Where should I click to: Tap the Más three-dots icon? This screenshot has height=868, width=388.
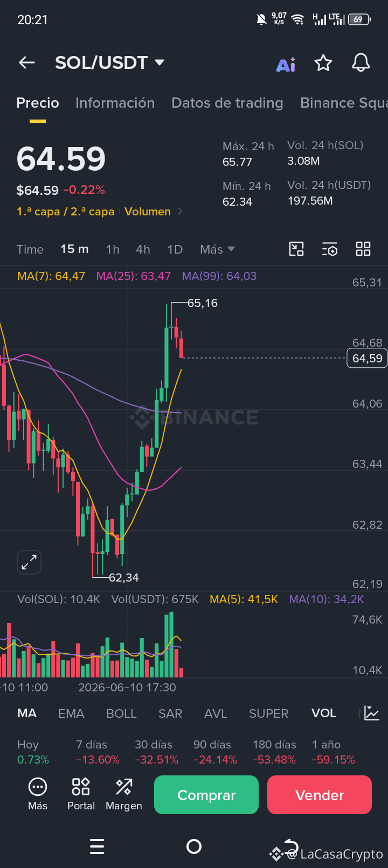pyautogui.click(x=38, y=794)
